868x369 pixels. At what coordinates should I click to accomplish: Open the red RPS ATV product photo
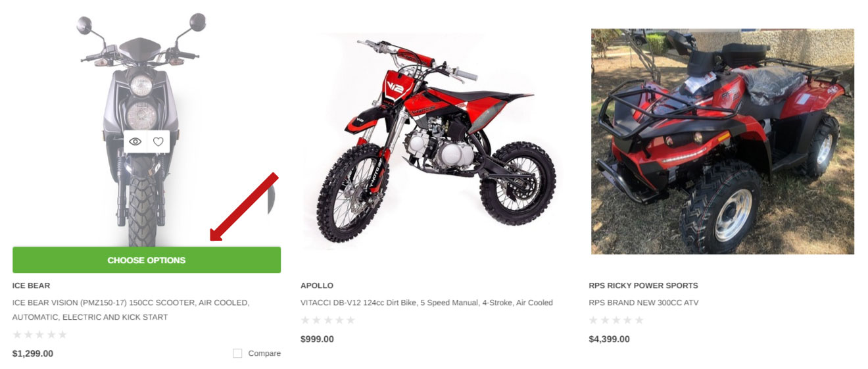point(722,141)
